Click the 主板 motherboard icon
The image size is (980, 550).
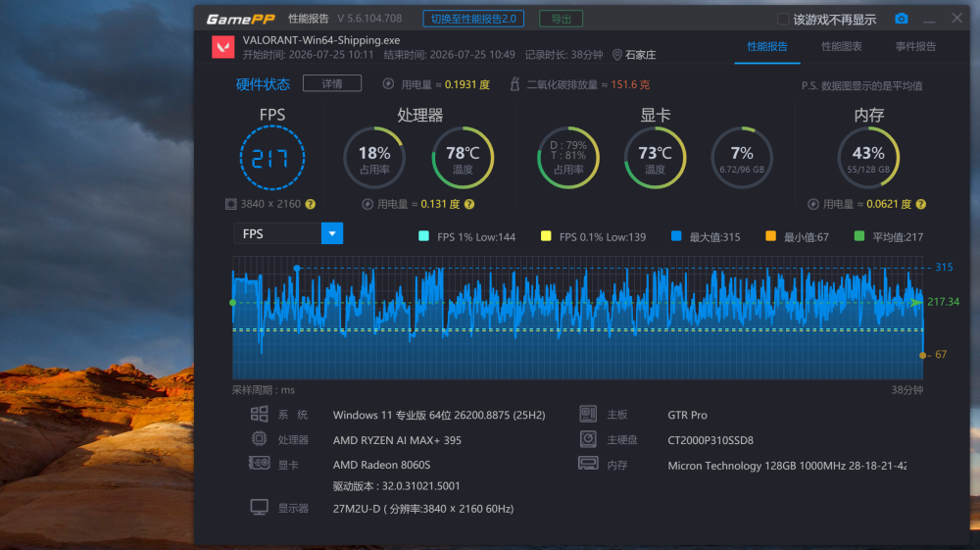point(588,414)
